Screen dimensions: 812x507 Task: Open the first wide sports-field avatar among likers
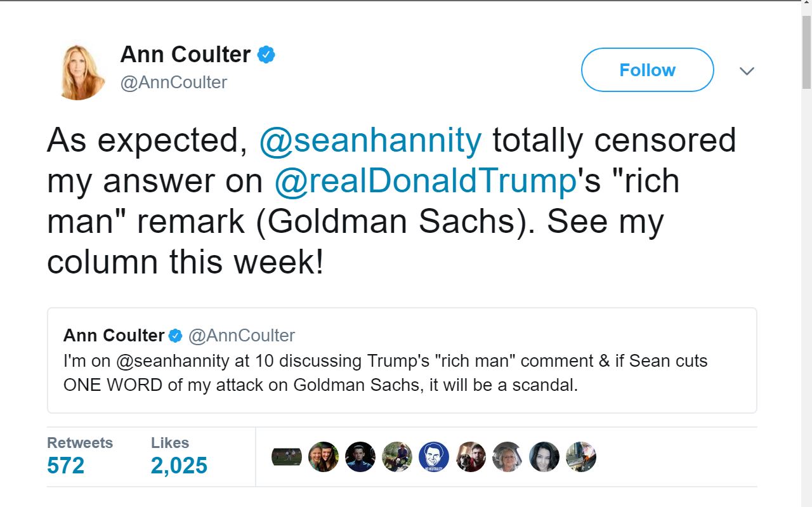click(x=287, y=457)
